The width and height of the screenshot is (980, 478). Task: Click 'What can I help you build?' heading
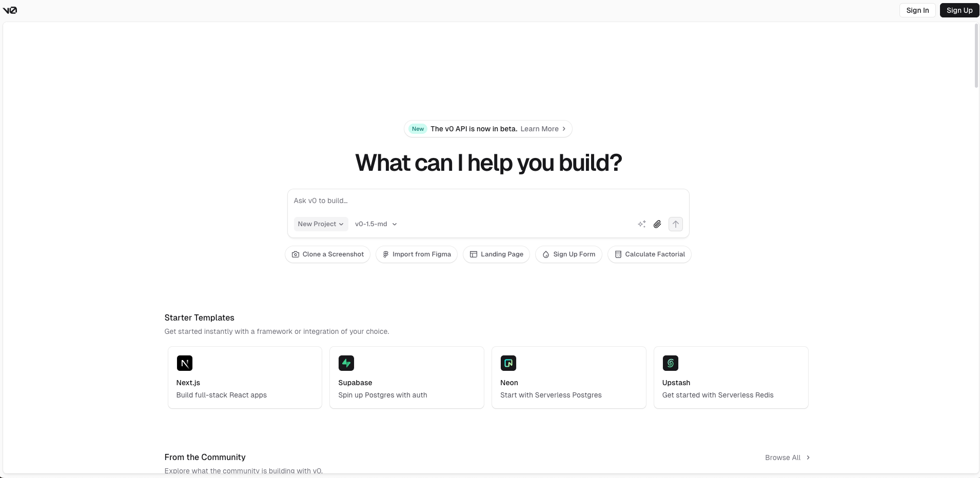click(x=488, y=163)
